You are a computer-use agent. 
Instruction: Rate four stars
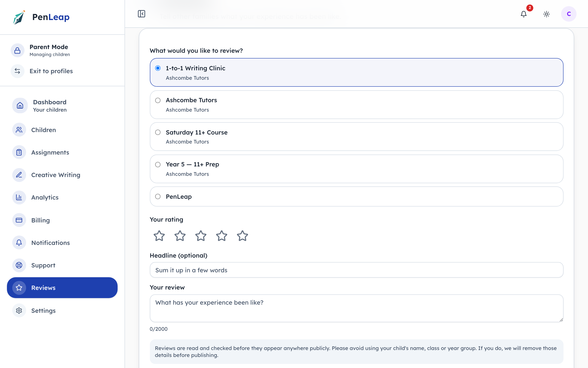[x=222, y=236]
